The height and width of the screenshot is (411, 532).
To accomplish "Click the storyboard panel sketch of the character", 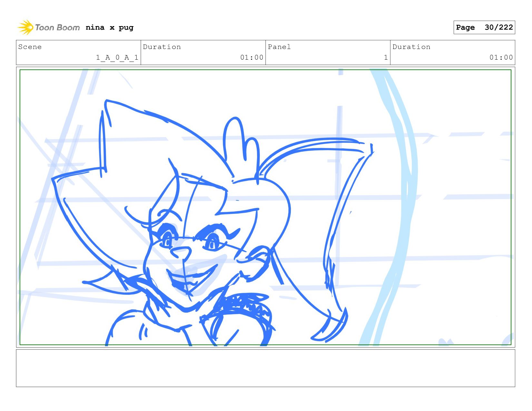I will point(265,207).
